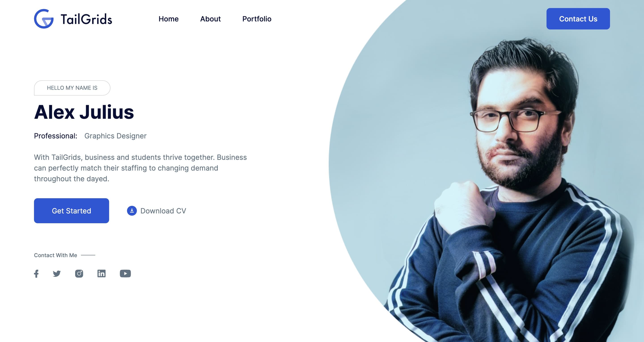
Task: Expand the Contact With Me section
Action: click(x=55, y=255)
